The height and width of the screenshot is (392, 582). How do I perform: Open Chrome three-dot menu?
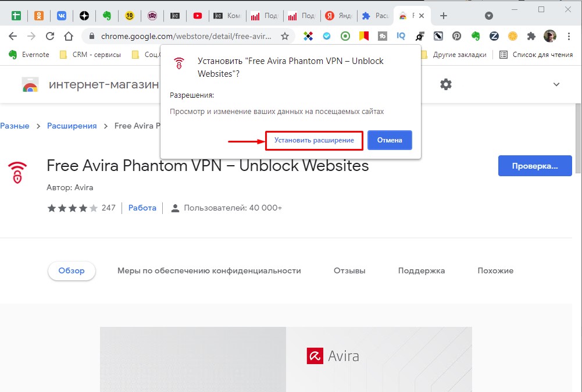pos(569,36)
